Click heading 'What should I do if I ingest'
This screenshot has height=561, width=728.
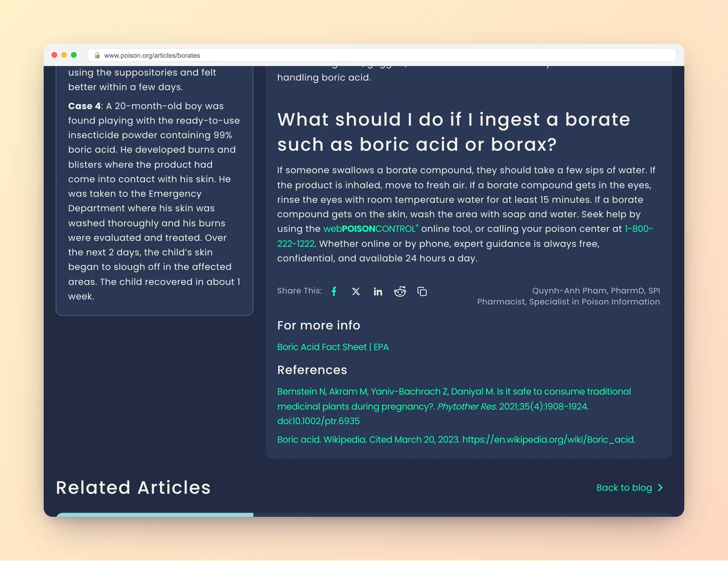454,132
